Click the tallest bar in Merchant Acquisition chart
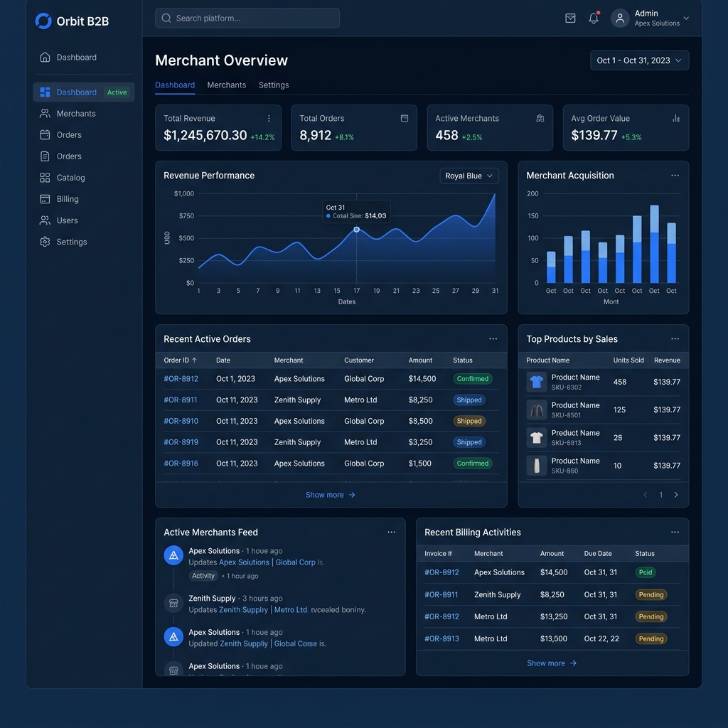 click(x=654, y=244)
